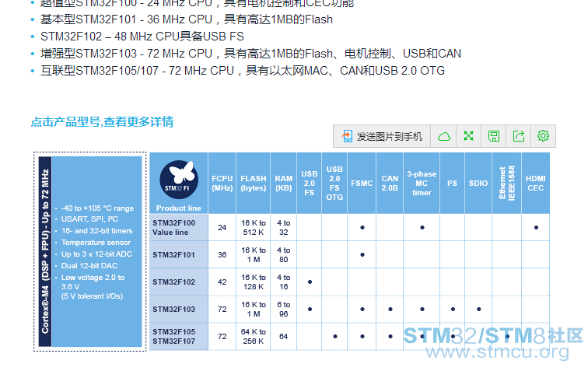Click the CAN 2.0B column header

(390, 183)
